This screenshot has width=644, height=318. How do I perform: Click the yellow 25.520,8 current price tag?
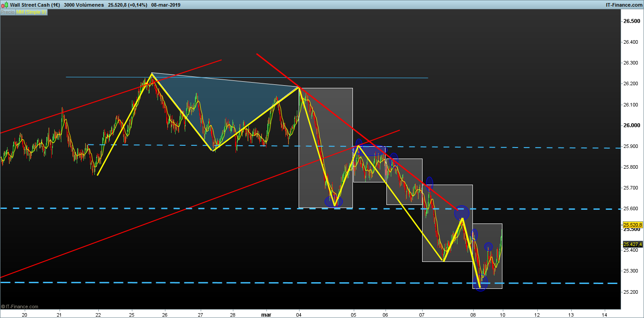(x=633, y=225)
